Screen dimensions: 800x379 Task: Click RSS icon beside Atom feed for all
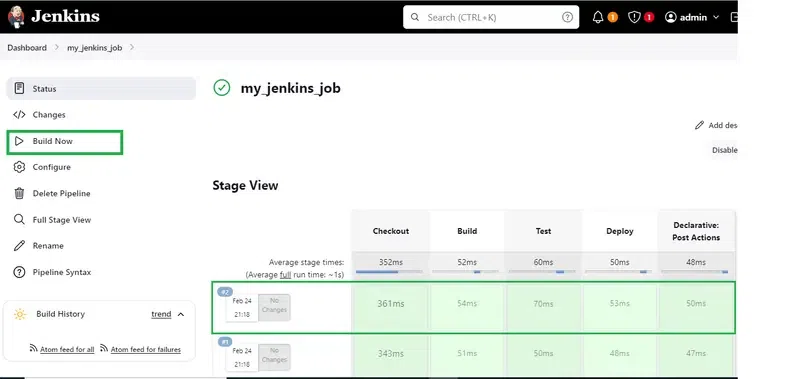coord(33,348)
